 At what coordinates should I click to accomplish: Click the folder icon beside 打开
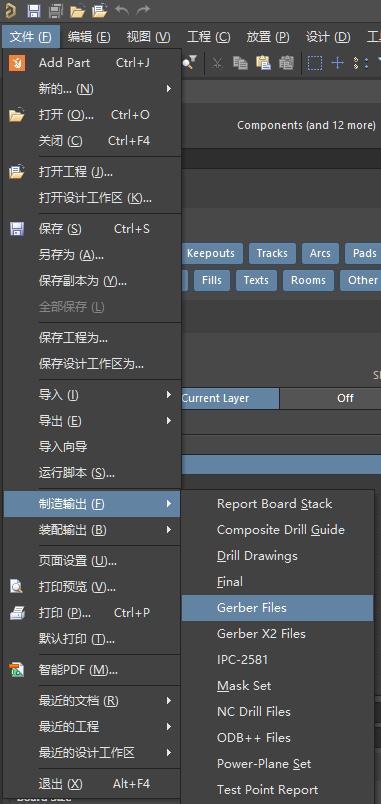pyautogui.click(x=17, y=115)
